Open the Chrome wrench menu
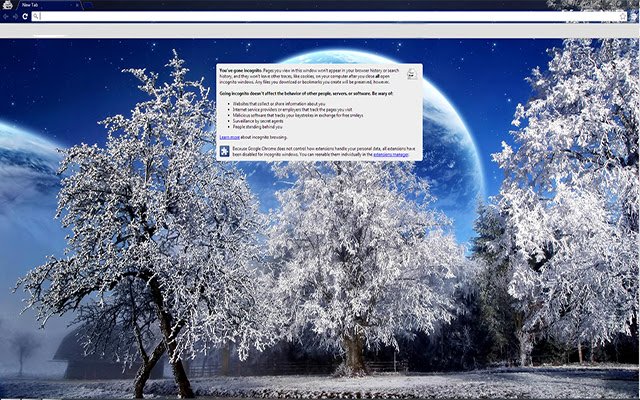Screen dimensions: 640x400 point(634,16)
